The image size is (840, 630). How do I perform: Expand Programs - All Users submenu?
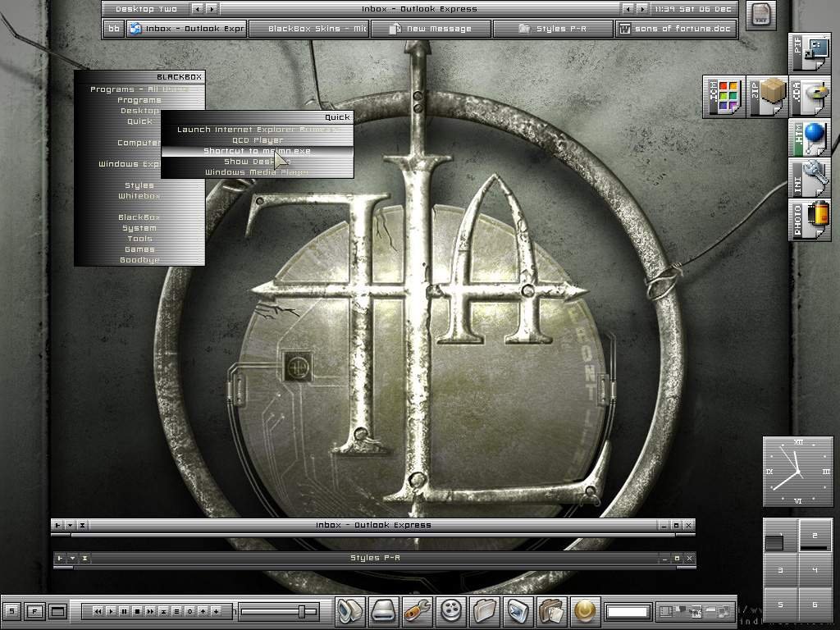coord(139,89)
